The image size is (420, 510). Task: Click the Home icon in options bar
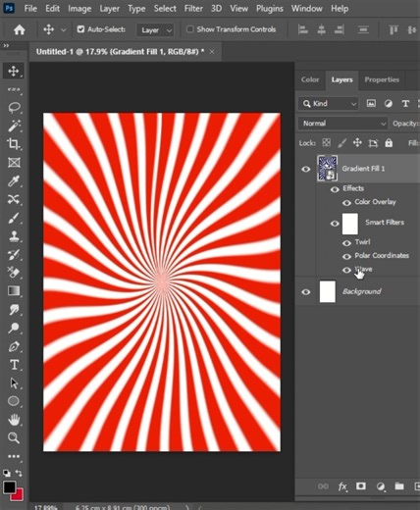[x=20, y=29]
